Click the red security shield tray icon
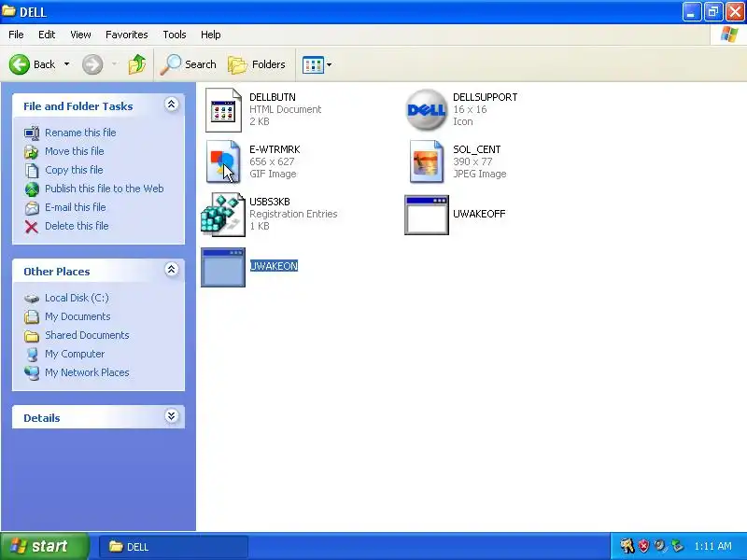 (x=643, y=546)
